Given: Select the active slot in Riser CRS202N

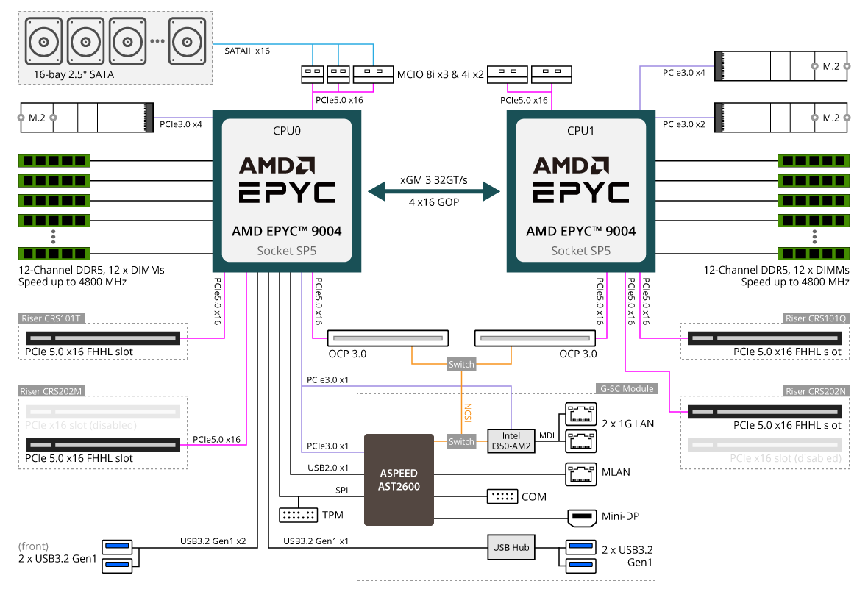Looking at the screenshot, I should [765, 412].
